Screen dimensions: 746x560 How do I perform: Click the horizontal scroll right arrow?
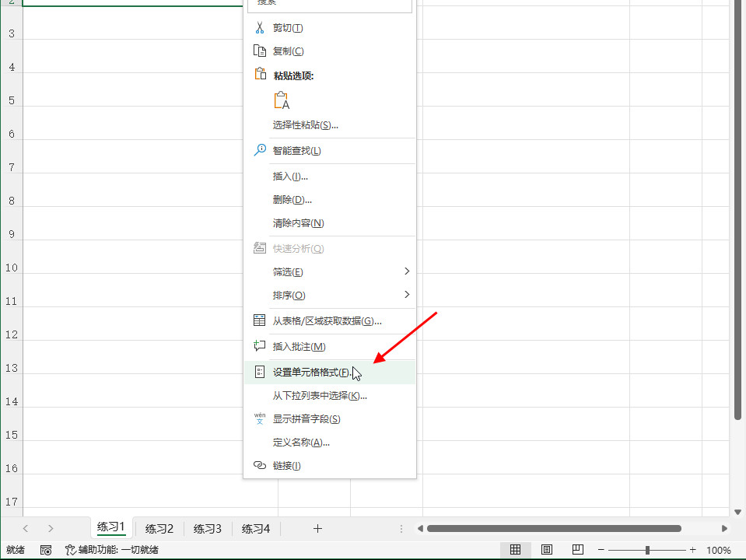pyautogui.click(x=724, y=528)
